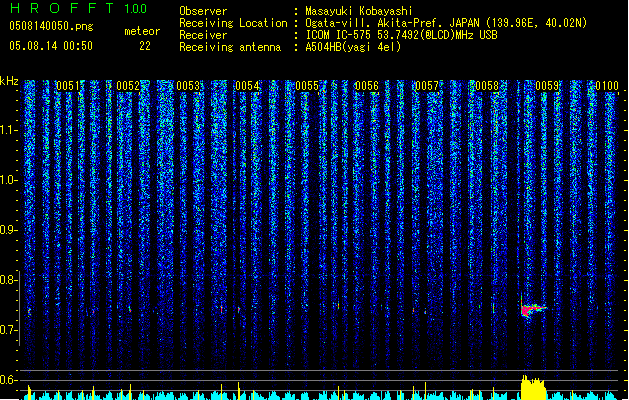Click receiver value ICOM IC-575 53.7492 MHz USB
This screenshot has width=629, height=400.
pyautogui.click(x=401, y=35)
